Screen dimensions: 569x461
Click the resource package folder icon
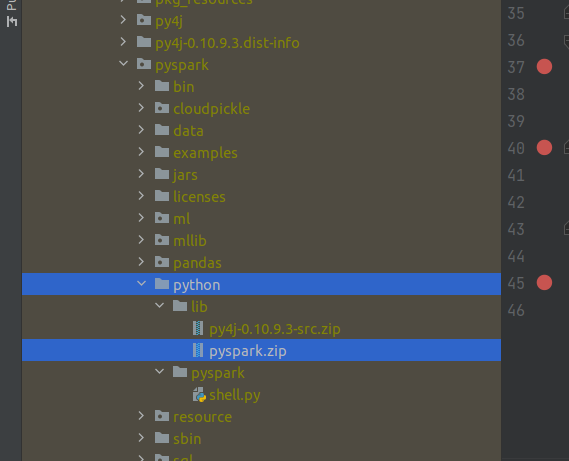(x=162, y=416)
